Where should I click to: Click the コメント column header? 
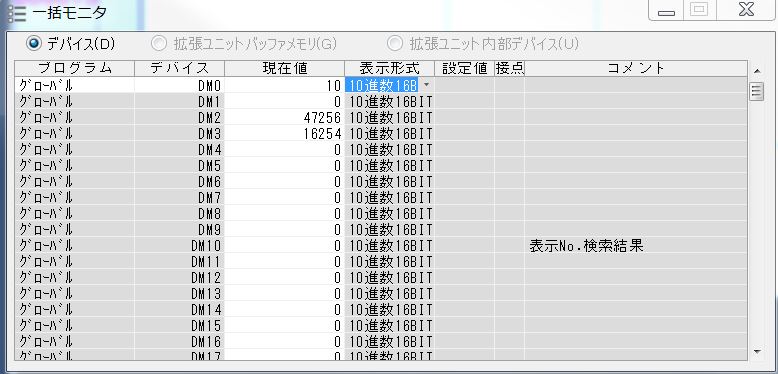[x=636, y=68]
